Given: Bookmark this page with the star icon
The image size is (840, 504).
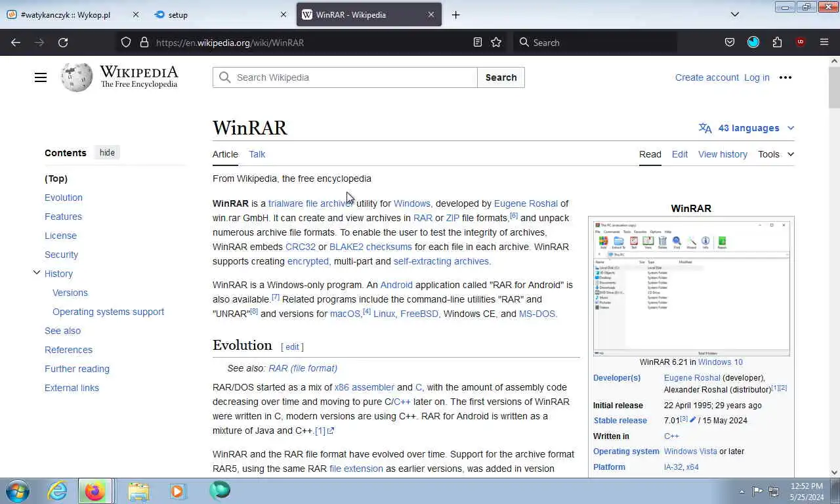Looking at the screenshot, I should (496, 42).
